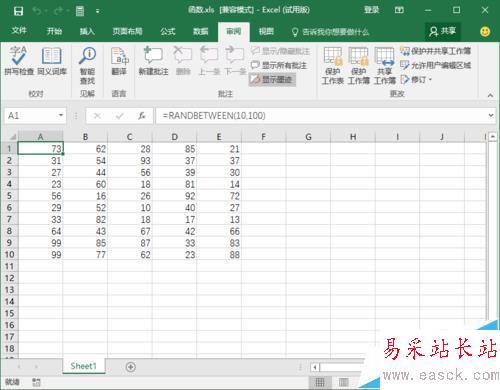This screenshot has height=390, width=500.
Task: Click 删除 comment icon
Action: pyautogui.click(x=183, y=61)
